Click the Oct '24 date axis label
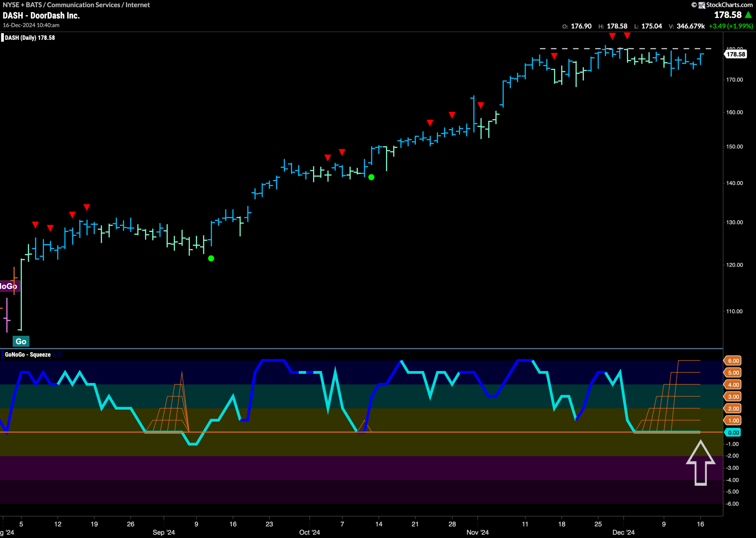The width and height of the screenshot is (756, 538). click(309, 532)
